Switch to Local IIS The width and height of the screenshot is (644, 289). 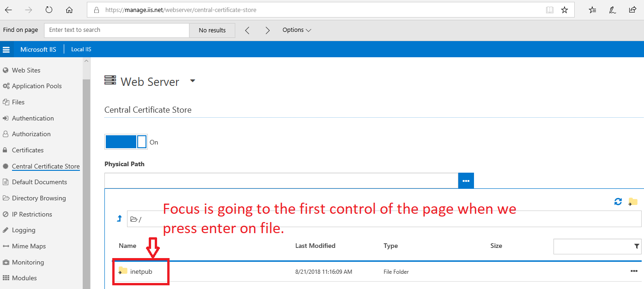81,49
